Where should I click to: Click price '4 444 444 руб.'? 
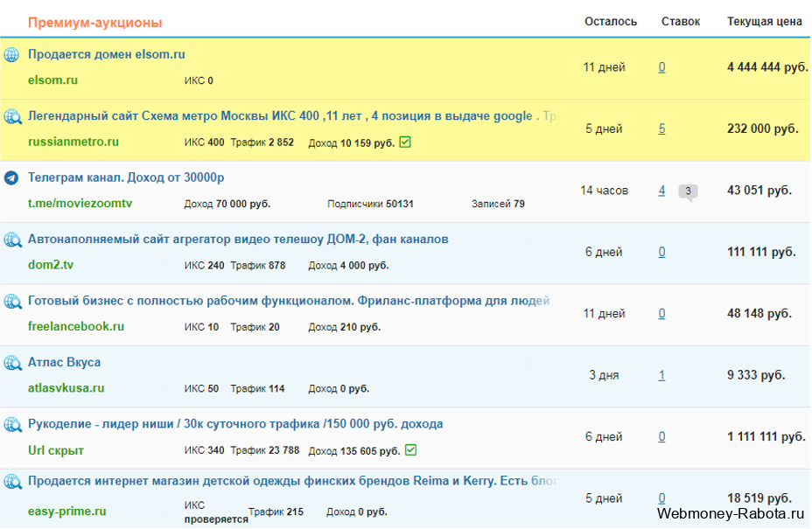click(x=767, y=67)
